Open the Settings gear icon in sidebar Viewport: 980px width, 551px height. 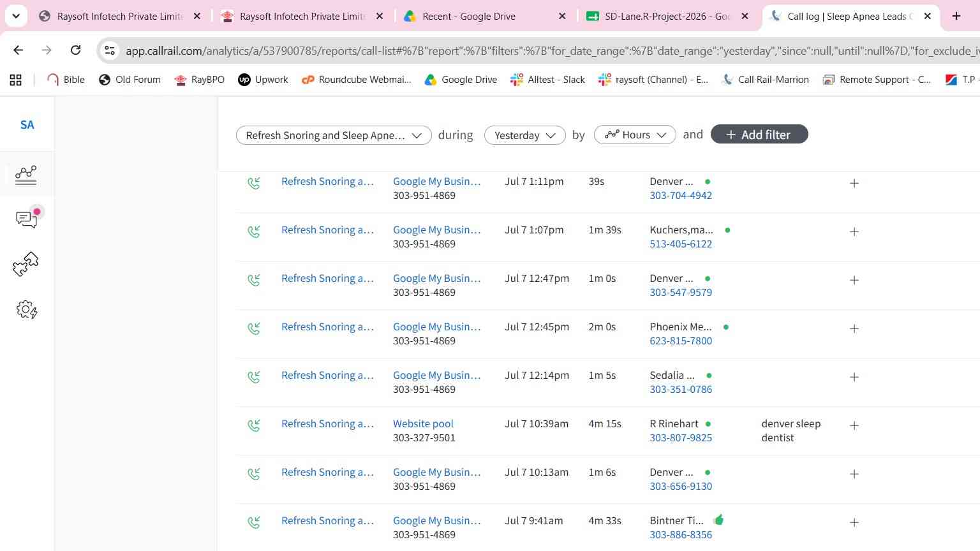point(27,310)
